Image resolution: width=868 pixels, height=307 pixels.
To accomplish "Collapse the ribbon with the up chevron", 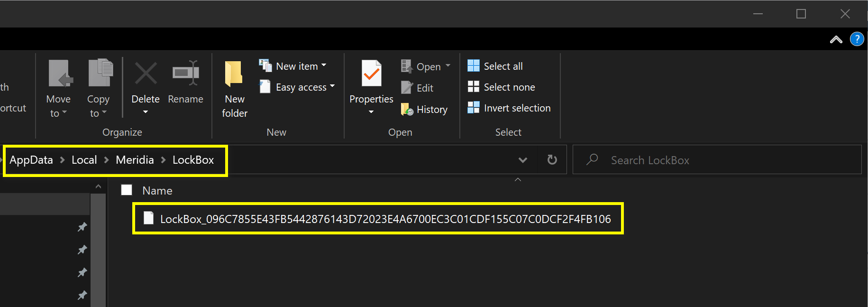I will click(836, 39).
